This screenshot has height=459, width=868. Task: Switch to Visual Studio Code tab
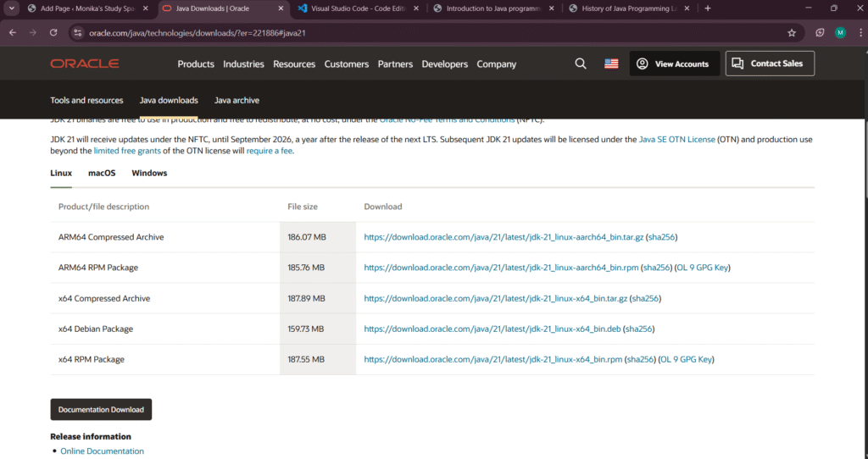point(359,8)
